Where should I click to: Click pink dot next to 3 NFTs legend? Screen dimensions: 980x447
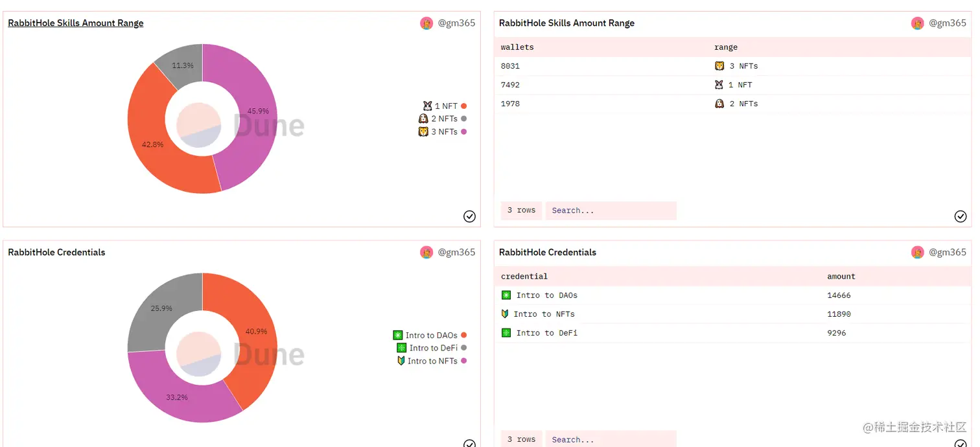tap(463, 132)
